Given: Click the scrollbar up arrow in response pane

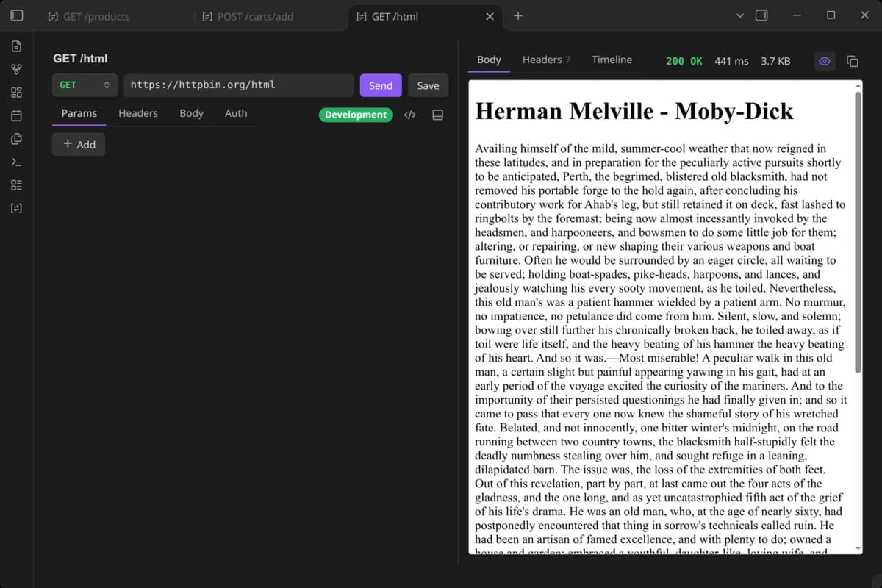Looking at the screenshot, I should [858, 85].
